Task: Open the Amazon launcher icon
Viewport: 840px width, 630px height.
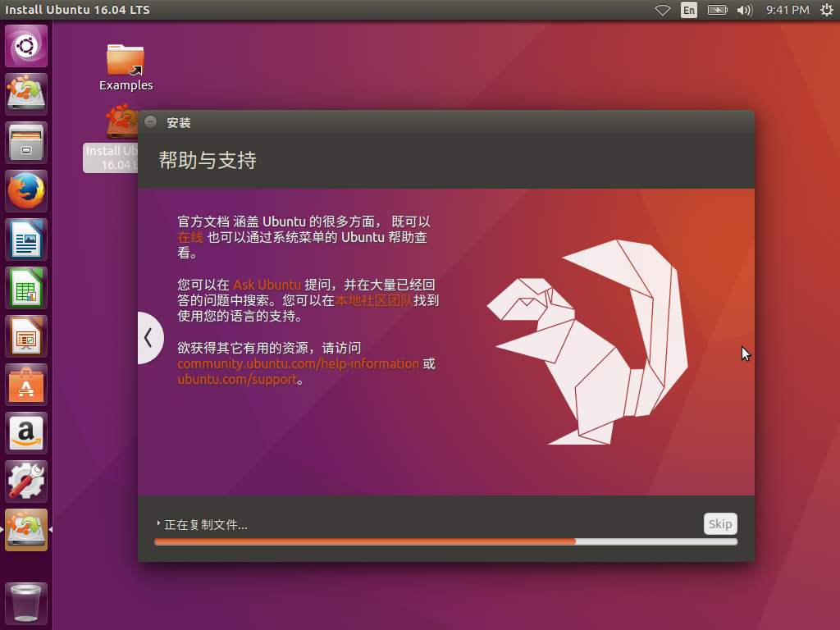Action: pyautogui.click(x=26, y=433)
